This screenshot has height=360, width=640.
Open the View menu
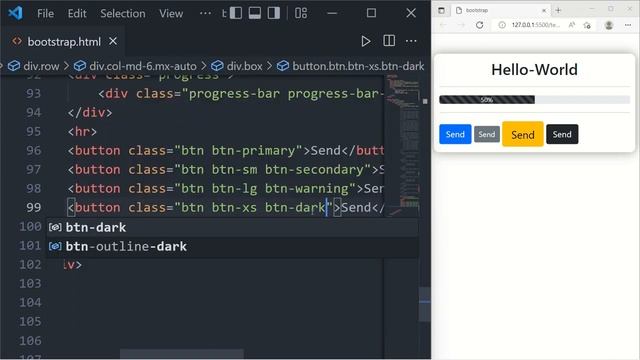pyautogui.click(x=171, y=13)
